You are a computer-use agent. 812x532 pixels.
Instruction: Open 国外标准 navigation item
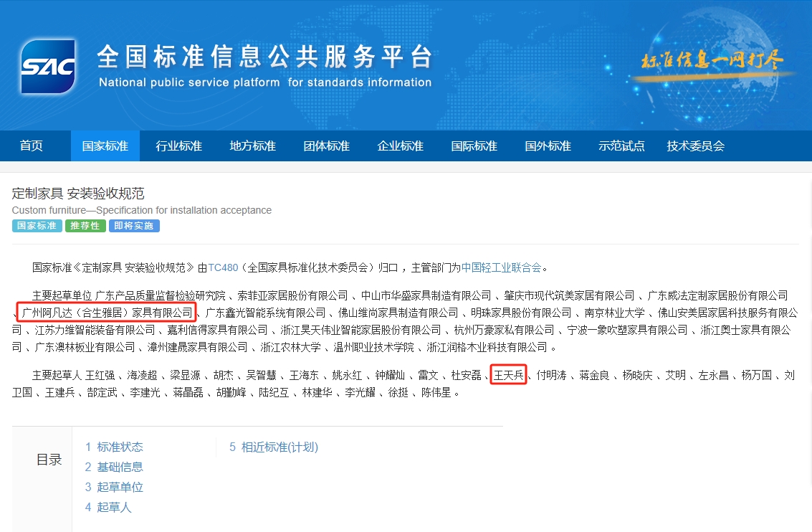pyautogui.click(x=548, y=146)
